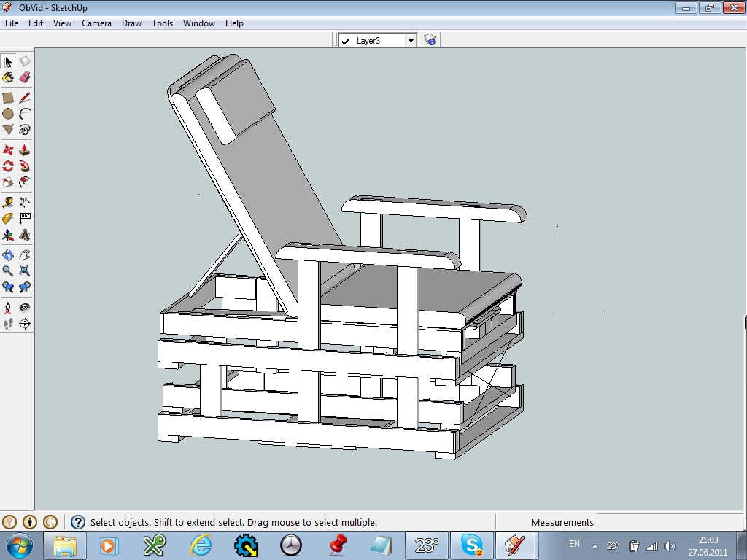This screenshot has width=747, height=560.
Task: Pick the Offset tool
Action: click(25, 182)
